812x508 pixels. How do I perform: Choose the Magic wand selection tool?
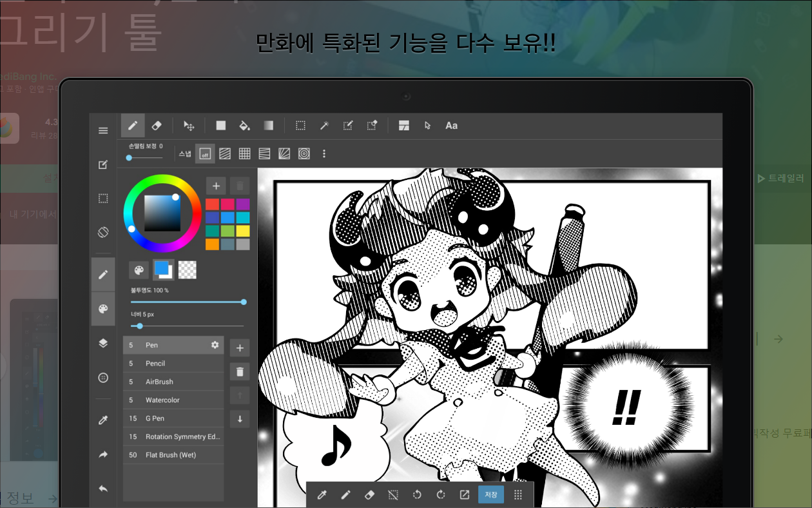click(x=324, y=125)
